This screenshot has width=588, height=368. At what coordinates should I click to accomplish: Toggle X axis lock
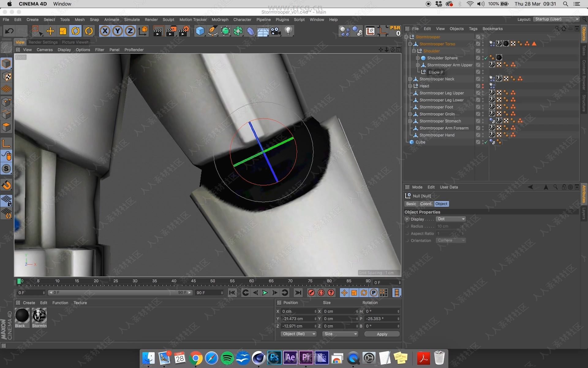coord(105,31)
